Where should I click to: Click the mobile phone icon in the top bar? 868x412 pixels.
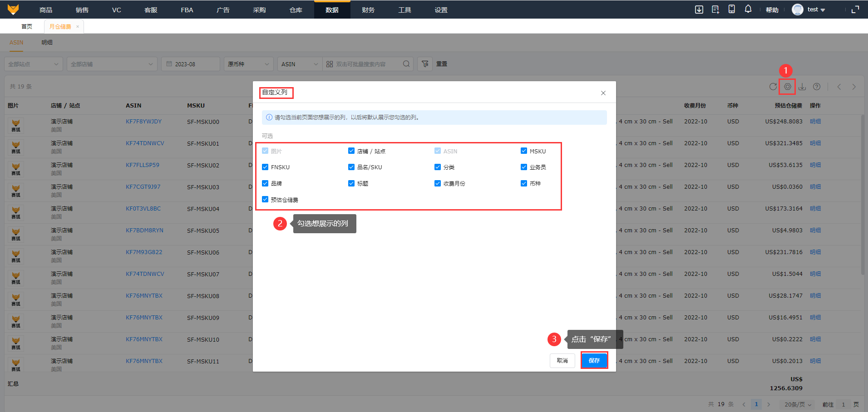pyautogui.click(x=732, y=9)
